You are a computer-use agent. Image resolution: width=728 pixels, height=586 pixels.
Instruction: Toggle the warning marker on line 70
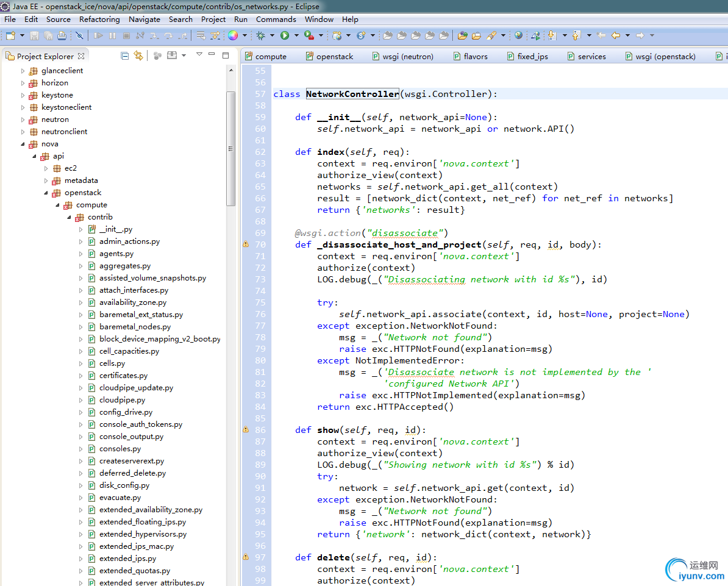pyautogui.click(x=246, y=244)
